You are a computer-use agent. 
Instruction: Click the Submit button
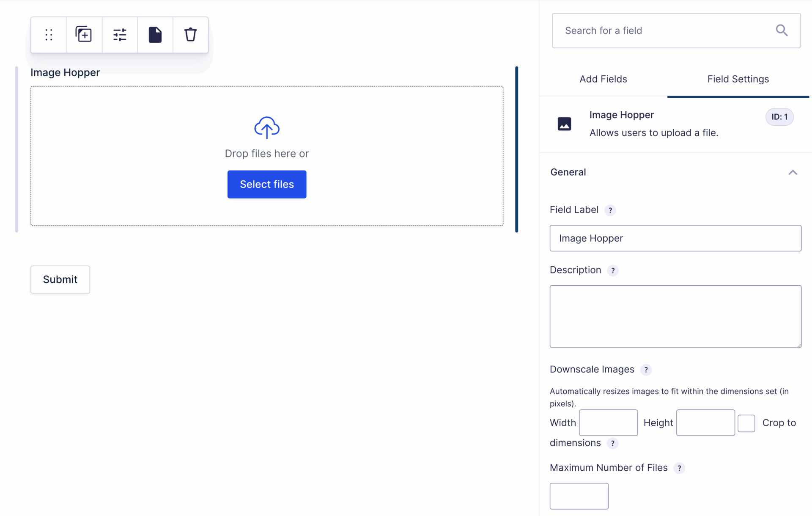[x=60, y=279]
